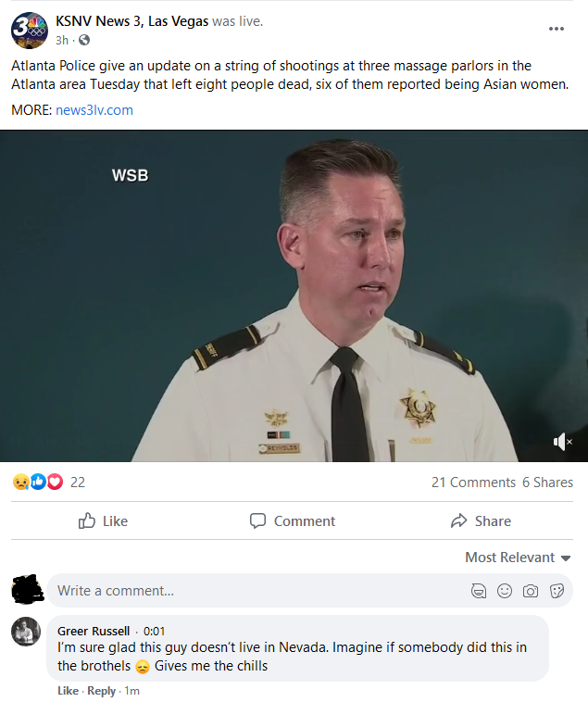Click the Comment button under the post
Image resolution: width=588 pixels, height=702 pixels.
coord(293,521)
